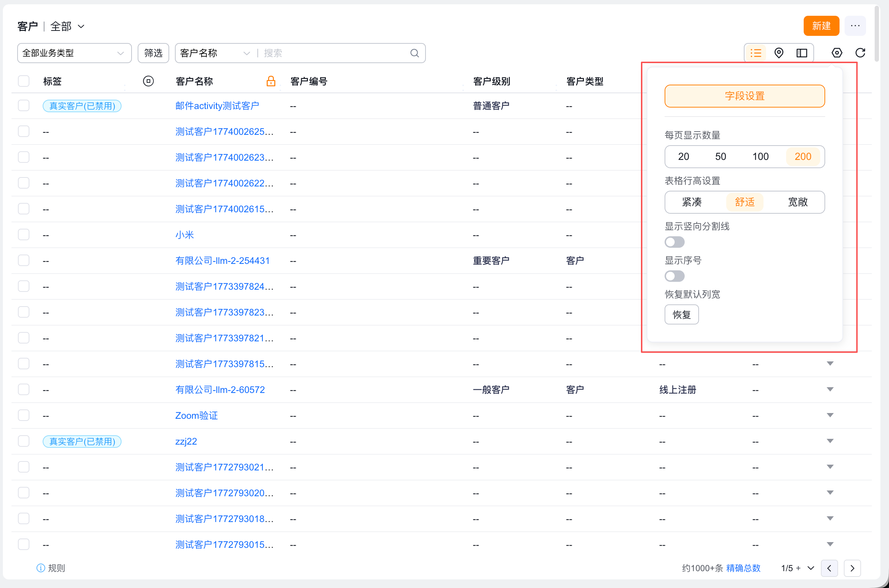
Task: Refresh the customer list
Action: pyautogui.click(x=860, y=53)
